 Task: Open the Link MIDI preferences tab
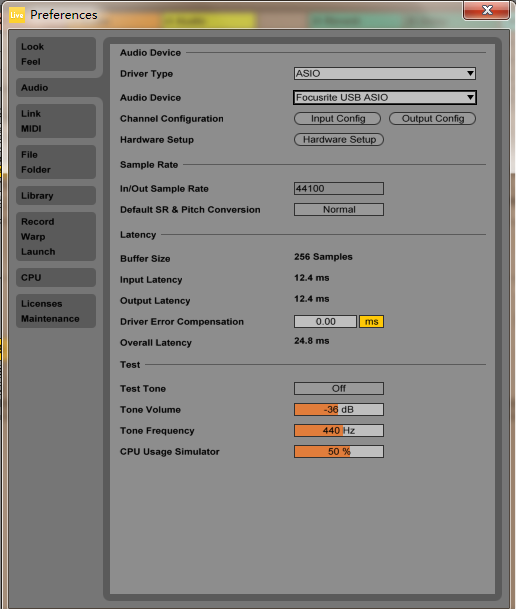click(56, 121)
